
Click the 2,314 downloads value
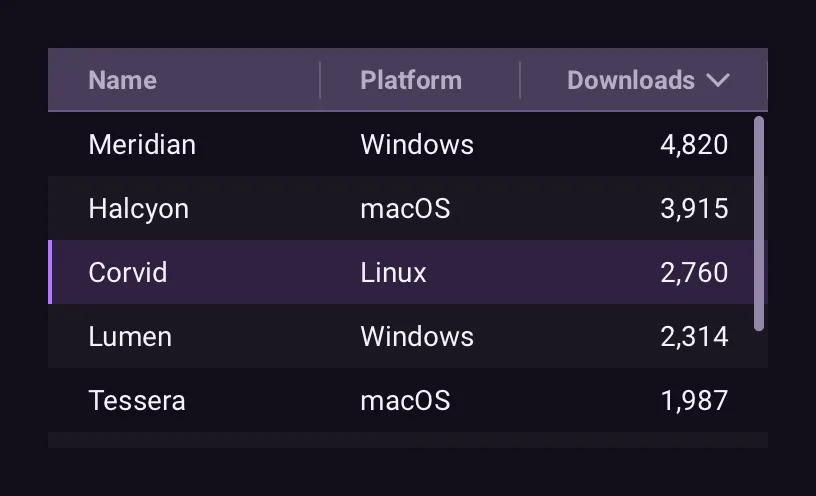coord(694,336)
